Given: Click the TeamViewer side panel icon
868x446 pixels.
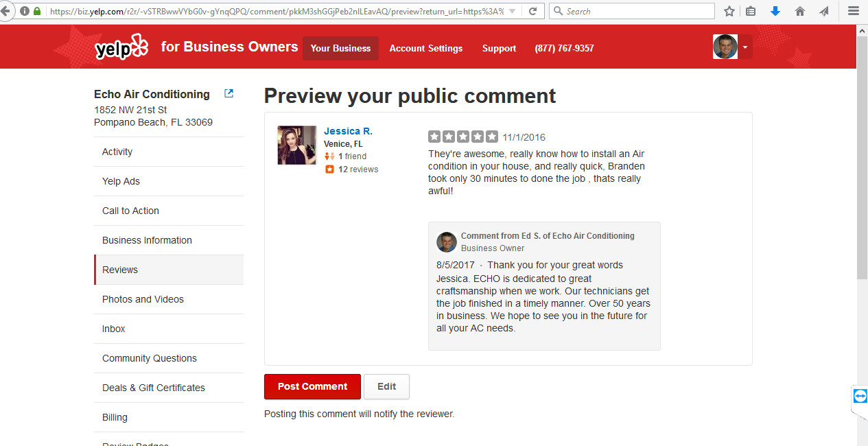Looking at the screenshot, I should [860, 396].
